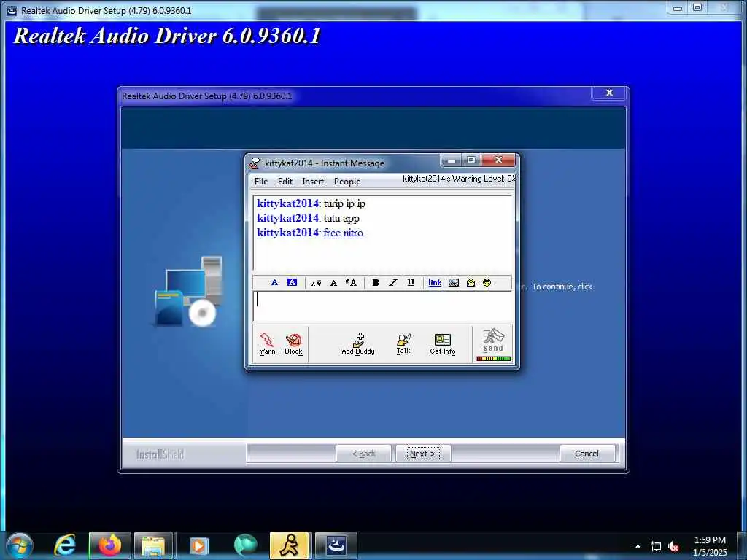Screen dimensions: 747x560
Task: Minimize the Instant Message window
Action: (x=451, y=160)
